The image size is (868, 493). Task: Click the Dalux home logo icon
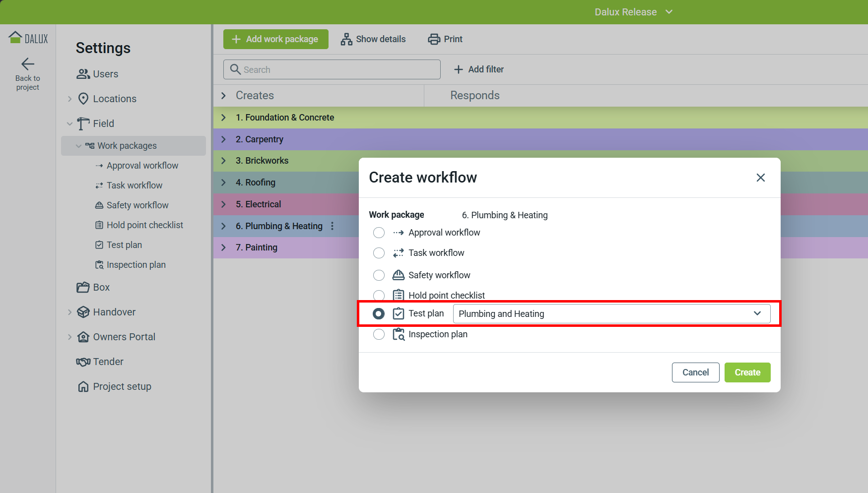click(x=15, y=38)
